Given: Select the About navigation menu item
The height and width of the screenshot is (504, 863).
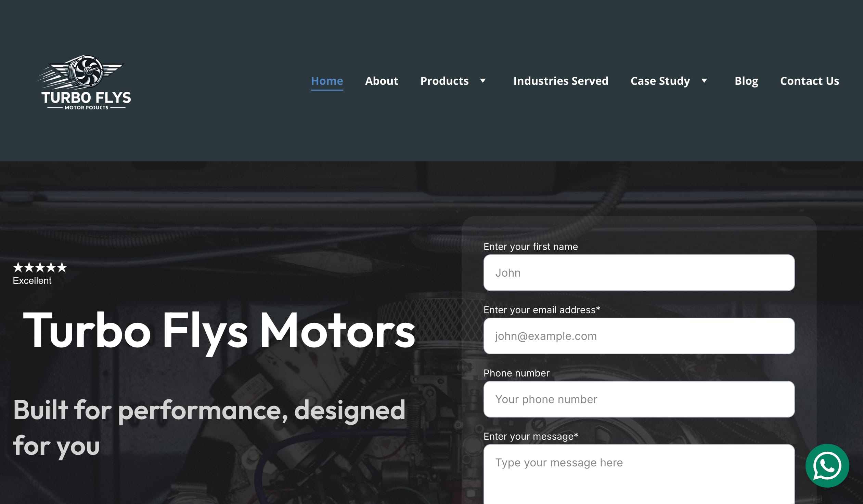Looking at the screenshot, I should point(382,80).
